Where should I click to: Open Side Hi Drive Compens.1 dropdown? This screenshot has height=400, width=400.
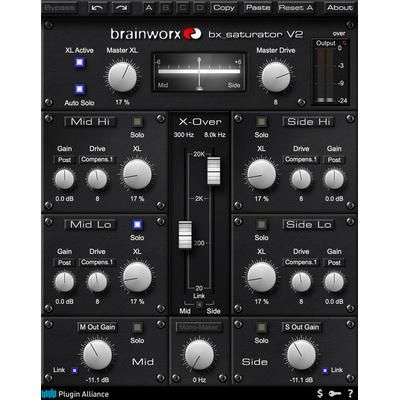301,160
